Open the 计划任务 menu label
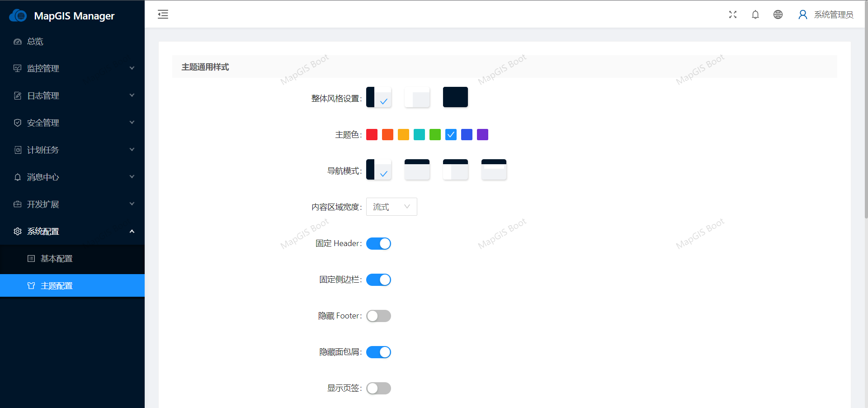This screenshot has height=408, width=868. 43,150
